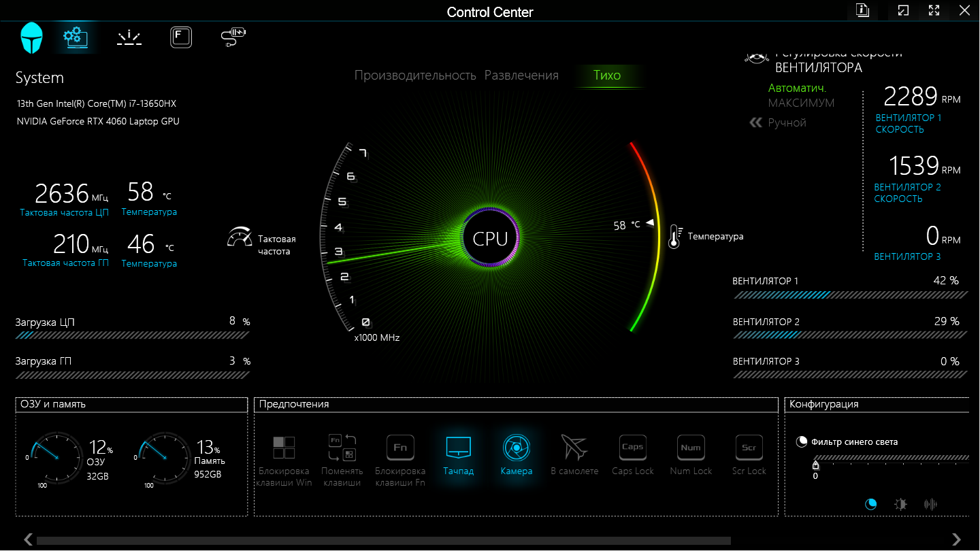Click the 2636 МГц CPU clock value
The width and height of the screenshot is (980, 551).
click(71, 193)
